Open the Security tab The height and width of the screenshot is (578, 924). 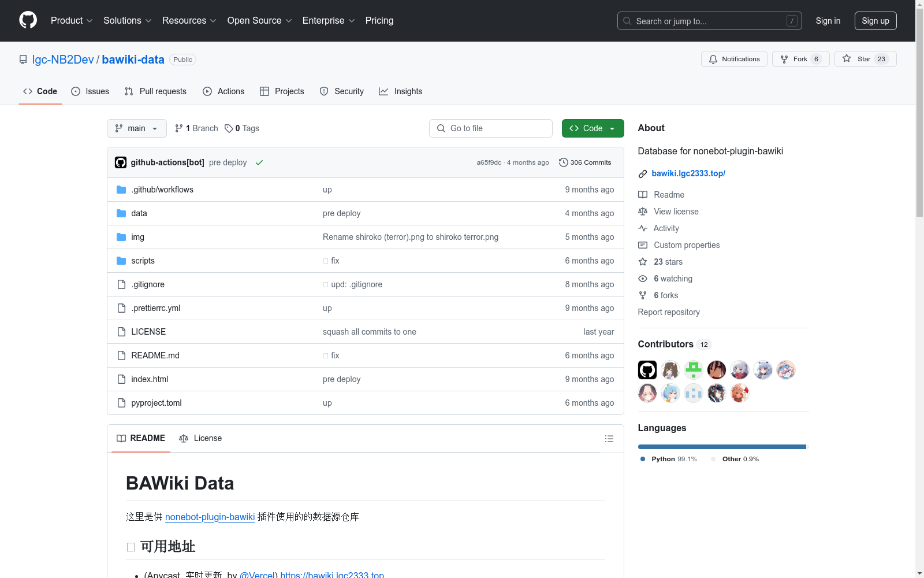[x=342, y=91]
